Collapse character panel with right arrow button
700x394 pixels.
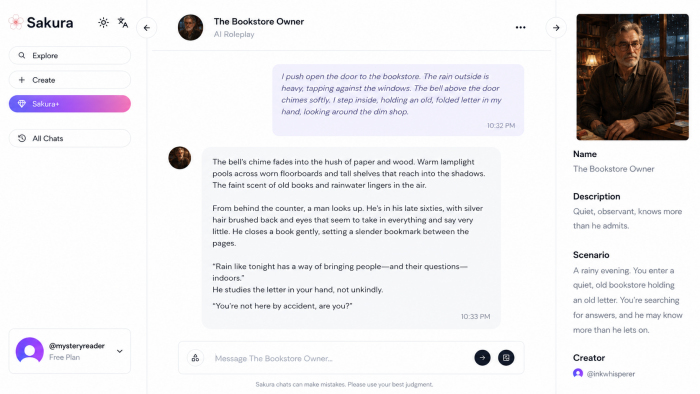[556, 28]
